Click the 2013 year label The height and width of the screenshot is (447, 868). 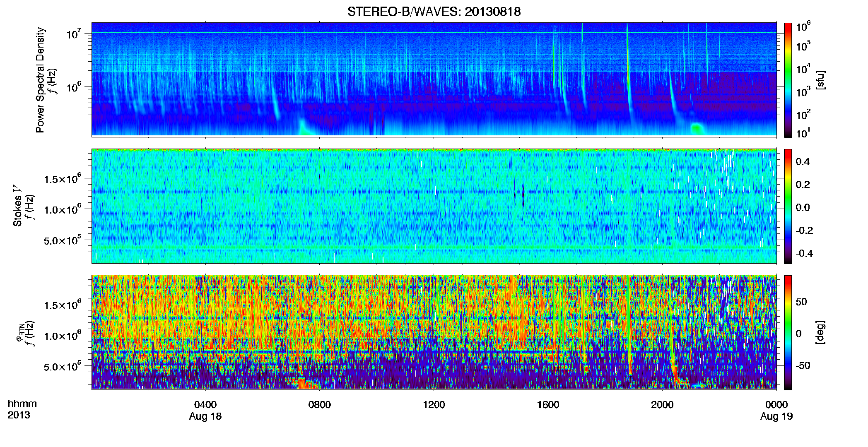(x=19, y=415)
